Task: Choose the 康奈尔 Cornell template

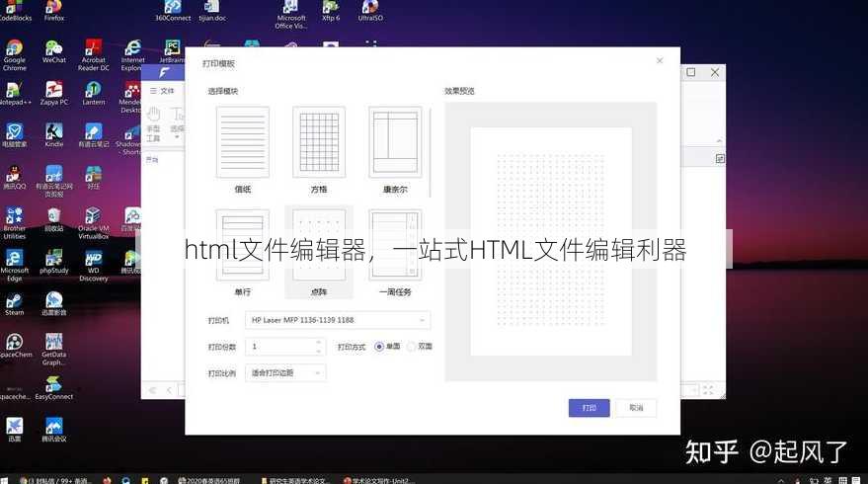Action: tap(395, 143)
